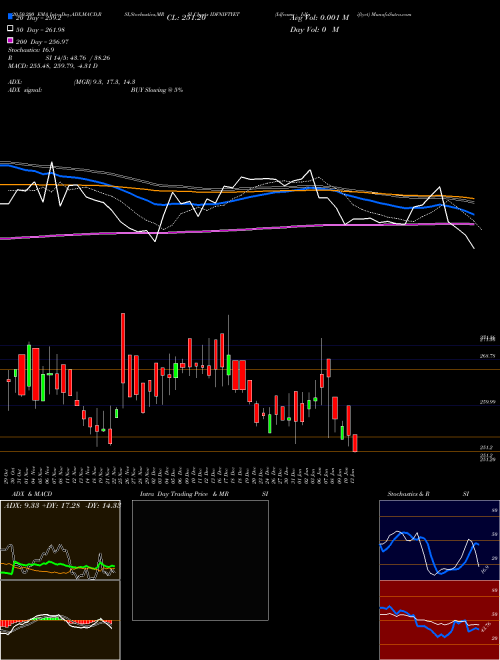500x660 pixels.
Task: Click the magenta 200 Day legend swatch
Action: (10, 41)
